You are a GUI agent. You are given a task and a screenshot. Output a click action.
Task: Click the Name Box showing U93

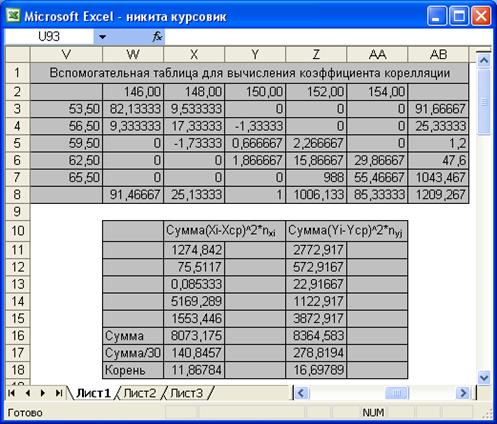click(49, 36)
